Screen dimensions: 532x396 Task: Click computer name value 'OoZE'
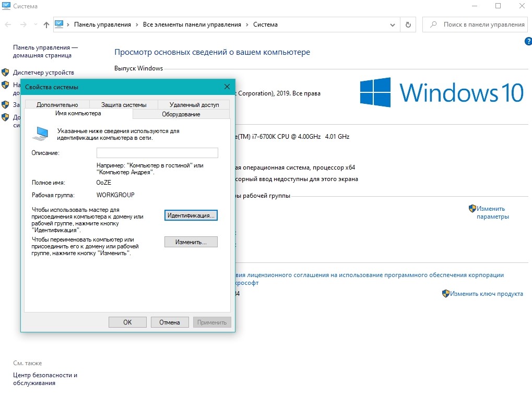104,183
